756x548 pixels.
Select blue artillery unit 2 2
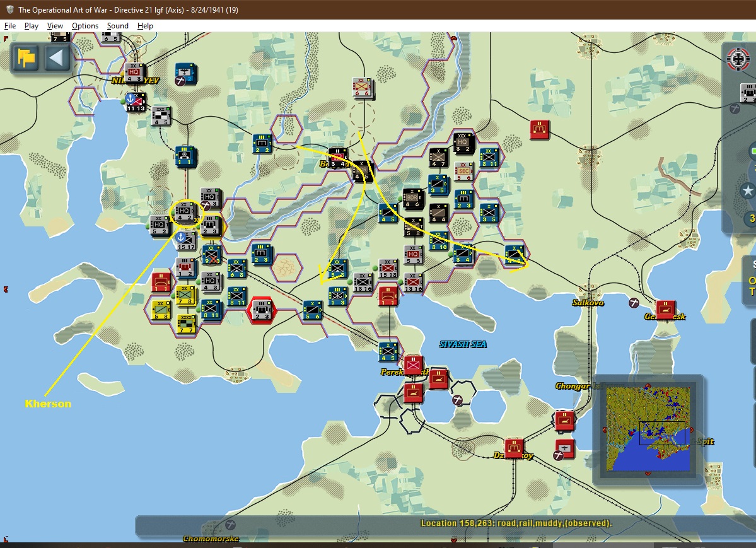click(262, 144)
